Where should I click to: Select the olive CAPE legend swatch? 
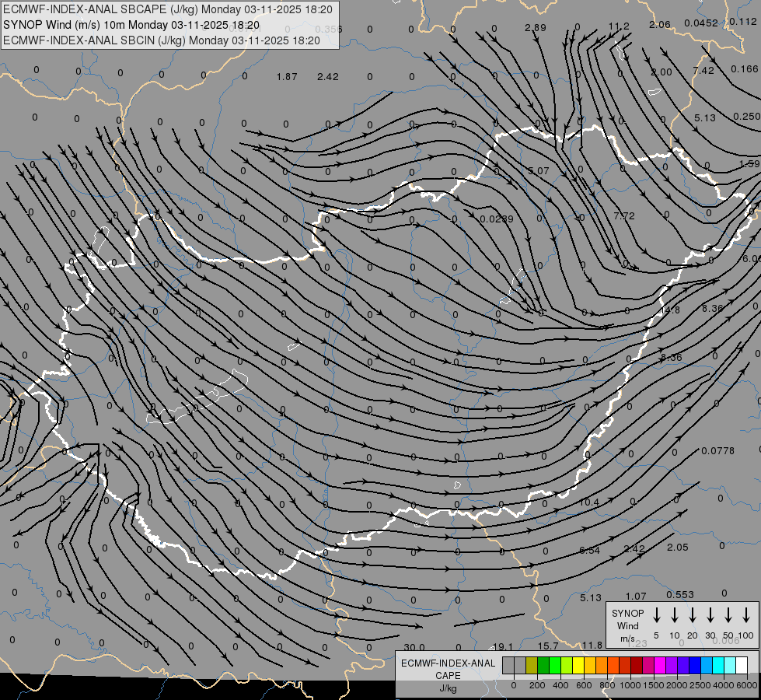coord(532,666)
